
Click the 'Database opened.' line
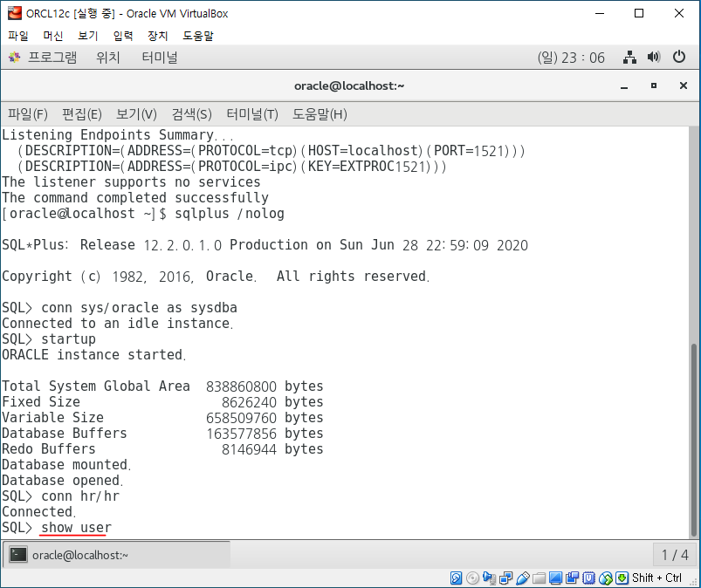62,481
